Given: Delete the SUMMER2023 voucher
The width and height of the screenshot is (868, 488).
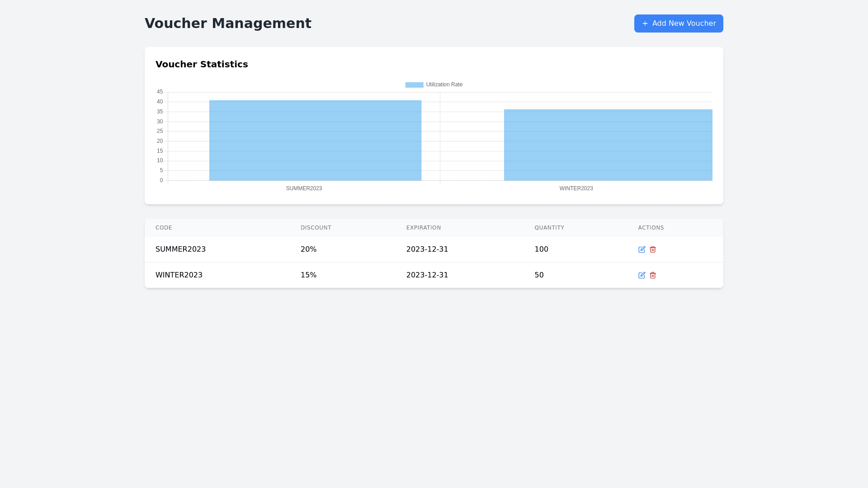Looking at the screenshot, I should [x=653, y=249].
